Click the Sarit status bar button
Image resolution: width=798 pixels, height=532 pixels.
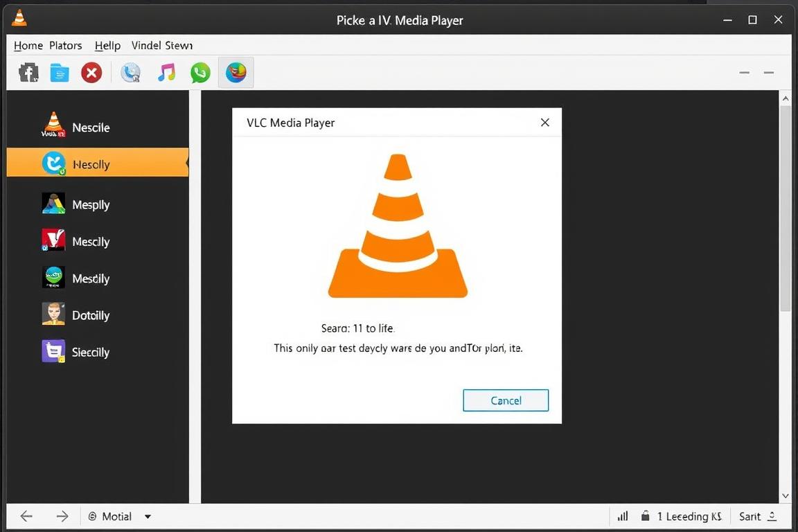pyautogui.click(x=750, y=516)
